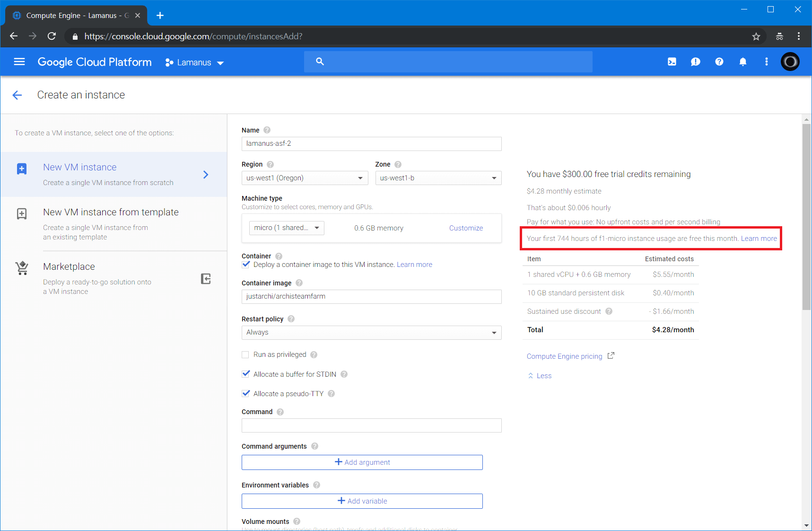Select New VM instance from template option
812x531 pixels.
coord(111,212)
